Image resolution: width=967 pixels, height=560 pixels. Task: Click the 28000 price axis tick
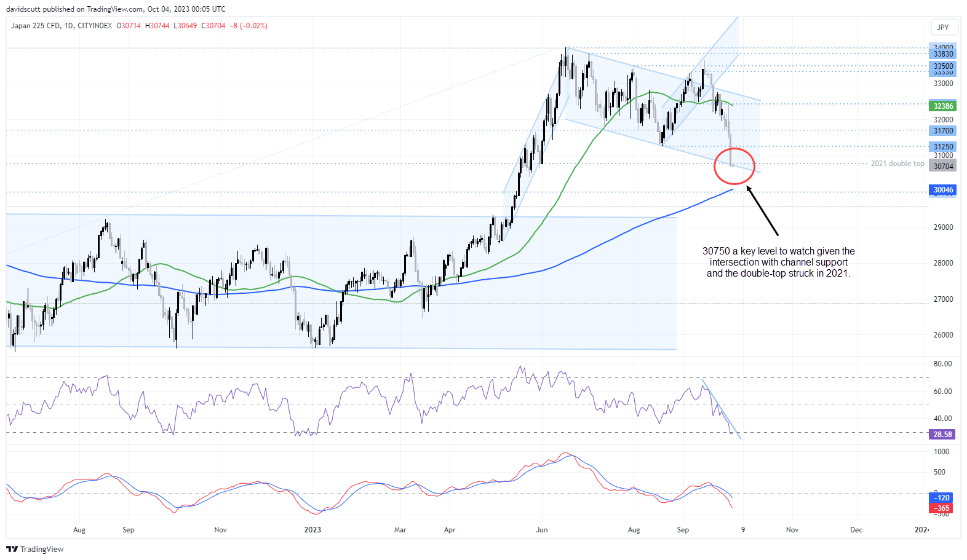coord(943,263)
